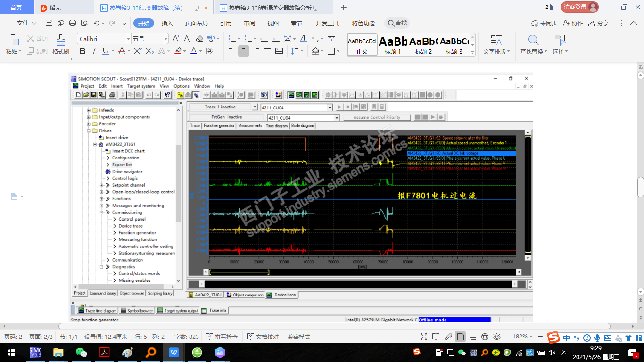Open the 插入 (Insert) ribbon tab
This screenshot has height=362, width=644.
167,23
